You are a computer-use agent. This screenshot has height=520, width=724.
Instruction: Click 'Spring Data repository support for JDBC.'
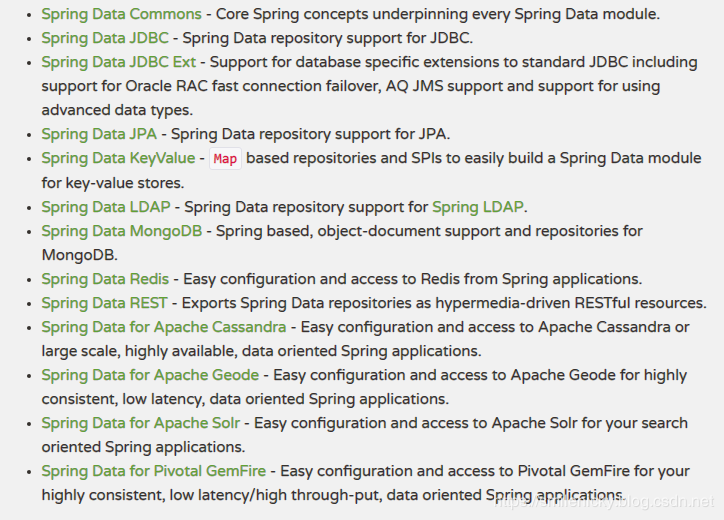tap(328, 38)
